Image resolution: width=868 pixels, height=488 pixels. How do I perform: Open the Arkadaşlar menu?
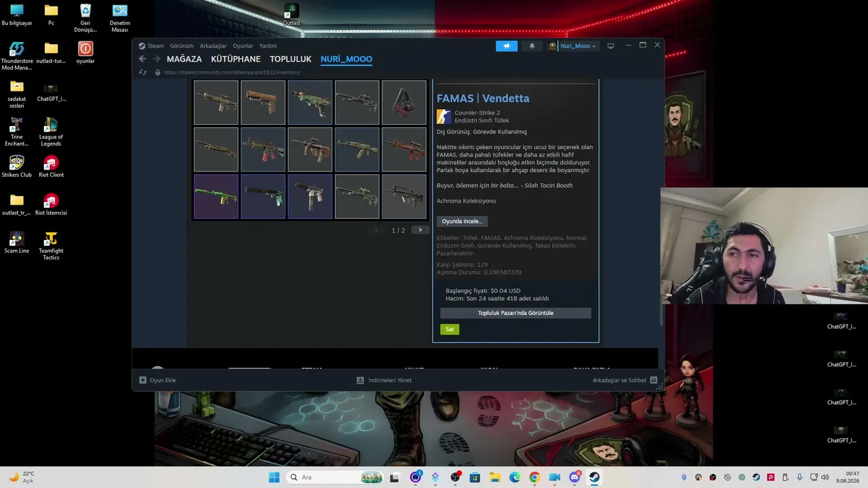coord(213,46)
